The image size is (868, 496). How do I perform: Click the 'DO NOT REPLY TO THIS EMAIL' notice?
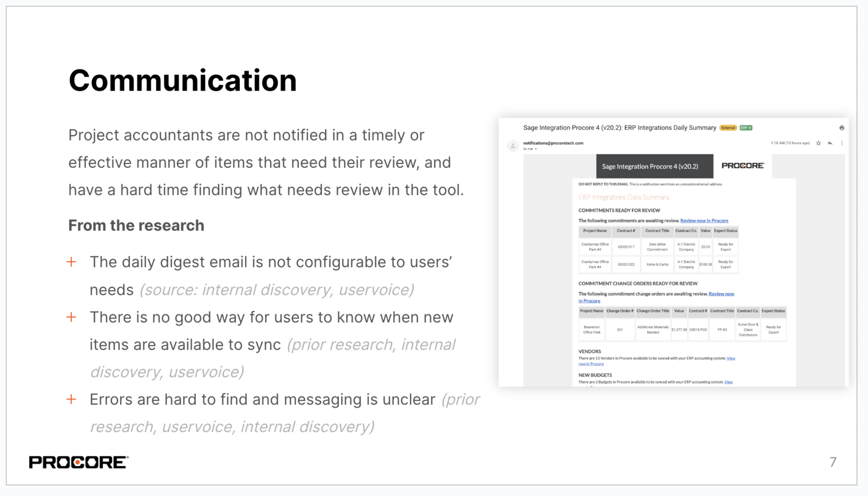[650, 185]
